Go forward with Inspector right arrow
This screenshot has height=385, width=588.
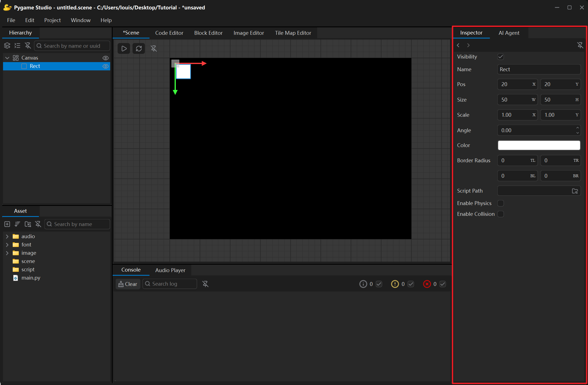pyautogui.click(x=468, y=45)
